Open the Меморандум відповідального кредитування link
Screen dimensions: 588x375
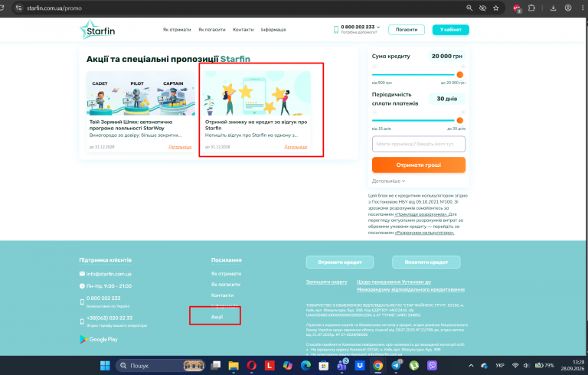pyautogui.click(x=410, y=285)
